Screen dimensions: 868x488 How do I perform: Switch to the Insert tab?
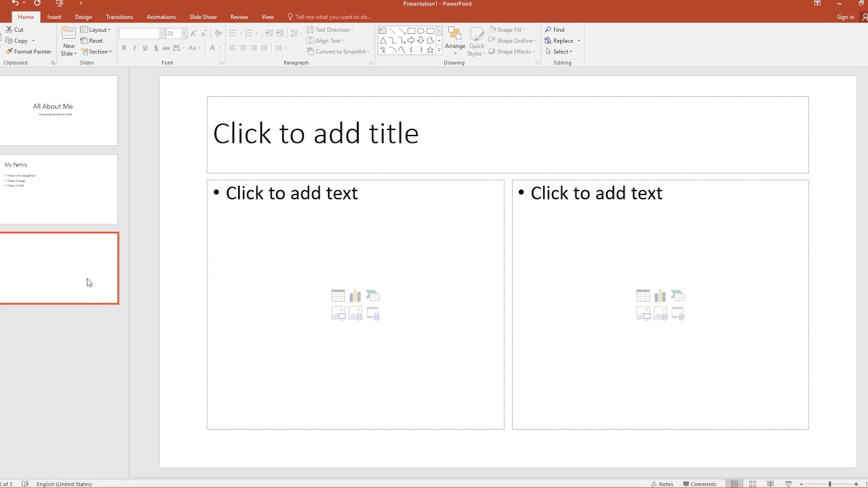[54, 17]
